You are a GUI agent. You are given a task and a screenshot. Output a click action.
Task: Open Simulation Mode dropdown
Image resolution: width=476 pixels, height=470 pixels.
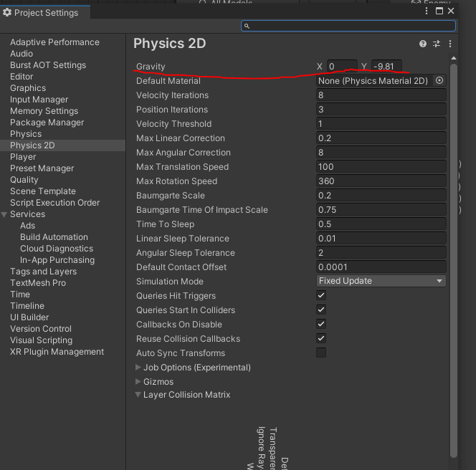point(381,281)
